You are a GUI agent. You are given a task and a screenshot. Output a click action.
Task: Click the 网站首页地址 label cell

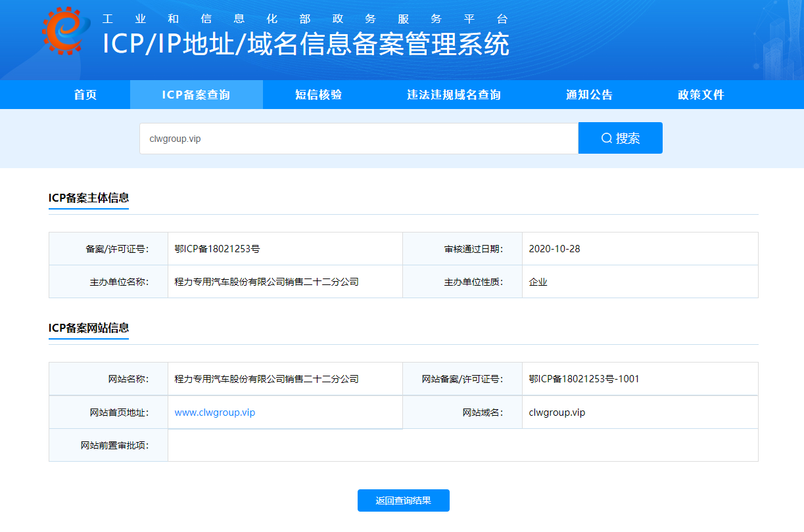[108, 412]
